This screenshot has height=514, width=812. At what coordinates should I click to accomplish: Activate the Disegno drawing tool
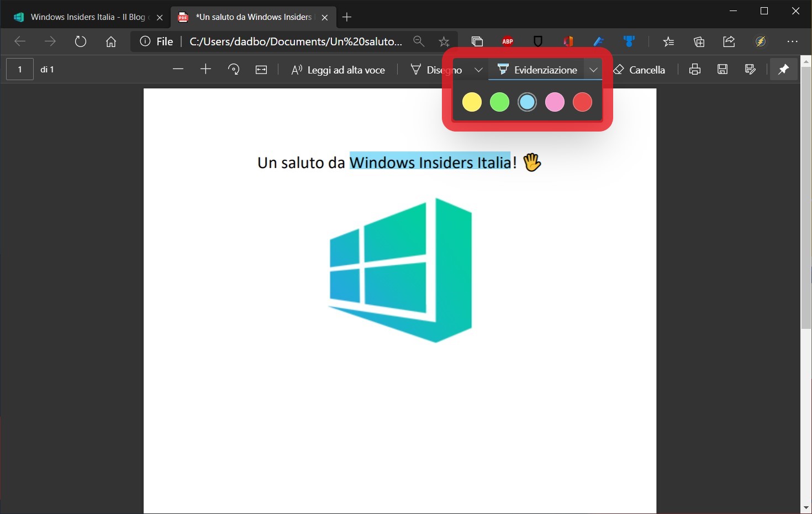click(x=436, y=70)
